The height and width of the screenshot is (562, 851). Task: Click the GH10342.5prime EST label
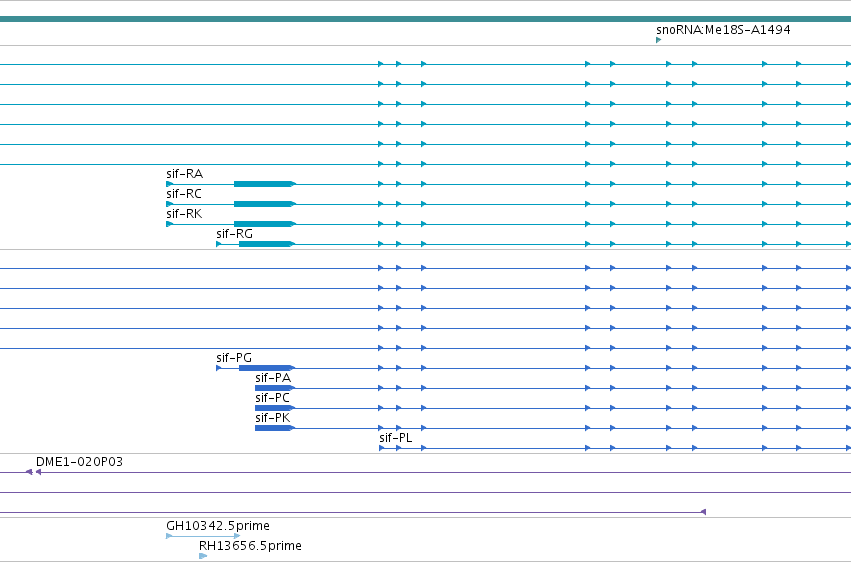click(x=218, y=526)
